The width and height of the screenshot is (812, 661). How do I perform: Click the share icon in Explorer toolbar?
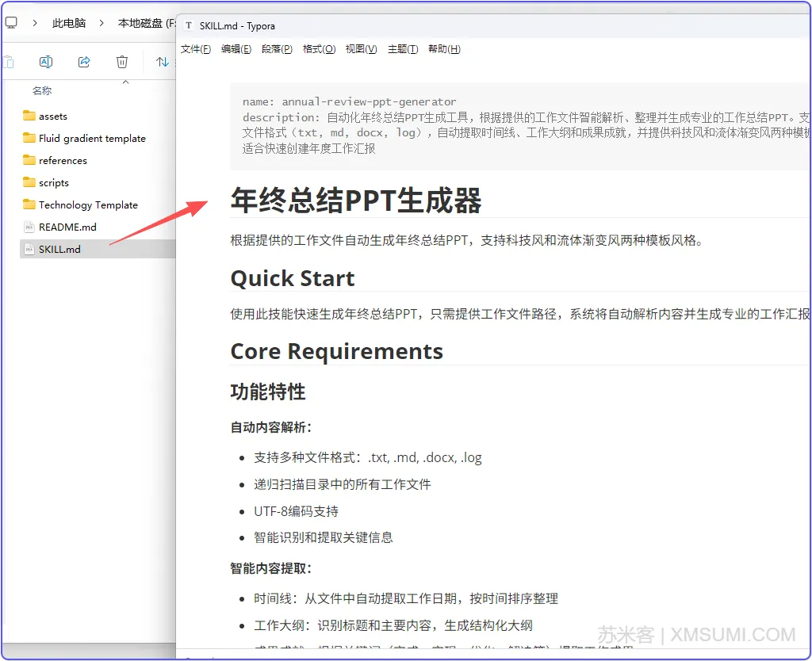[84, 62]
